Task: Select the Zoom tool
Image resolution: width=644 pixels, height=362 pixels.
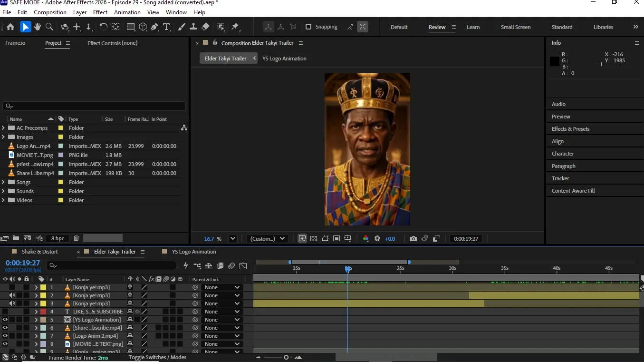Action: coord(49,27)
